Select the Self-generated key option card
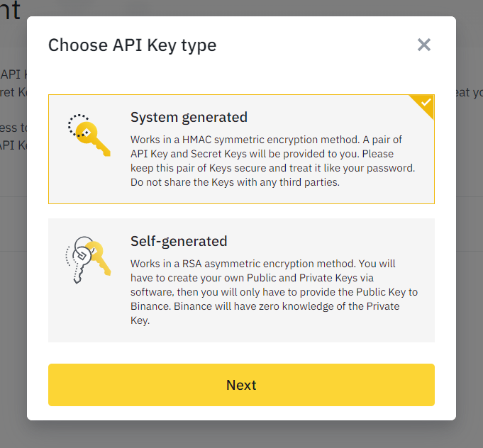 pyautogui.click(x=241, y=281)
